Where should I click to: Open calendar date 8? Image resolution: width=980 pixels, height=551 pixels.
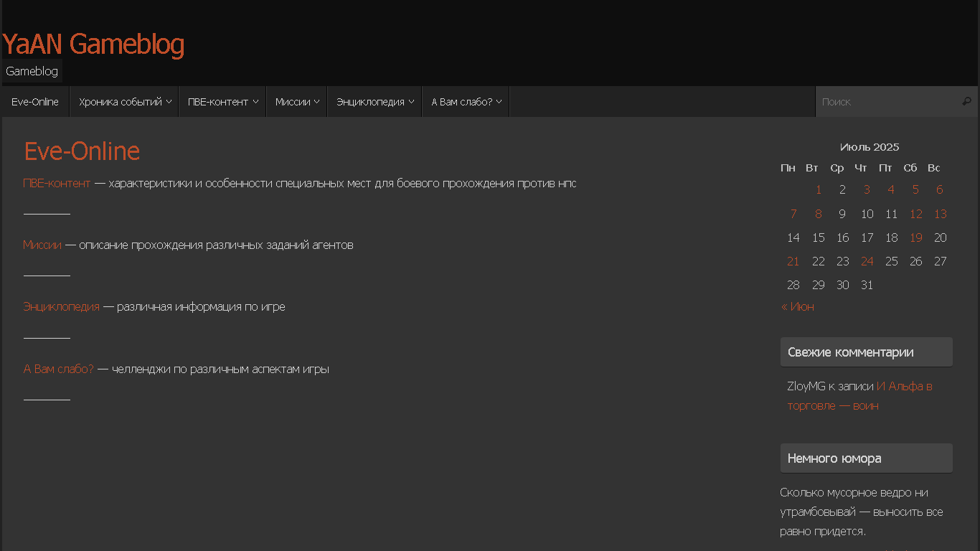pyautogui.click(x=819, y=214)
